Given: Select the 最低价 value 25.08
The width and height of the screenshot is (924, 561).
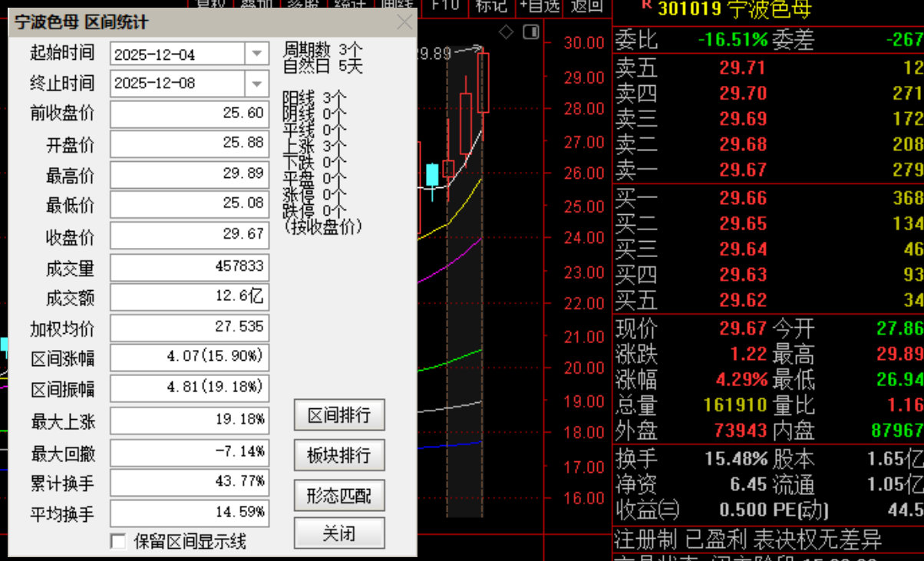Looking at the screenshot, I should point(190,204).
